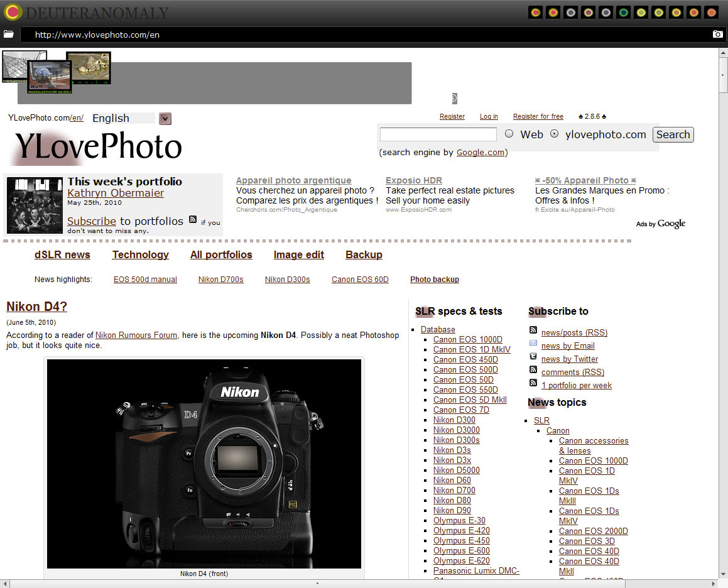Open the Canon EOS 50D specs link
The height and width of the screenshot is (588, 728).
click(464, 379)
